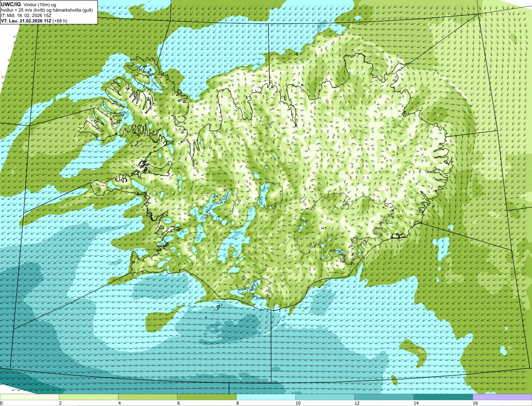Click the 6–8 m/s olive green legend swatch
Viewport: 532px width, 406px height.
[207, 397]
